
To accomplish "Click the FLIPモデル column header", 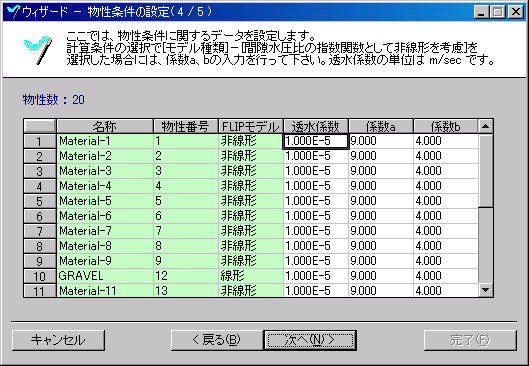I will [x=250, y=126].
